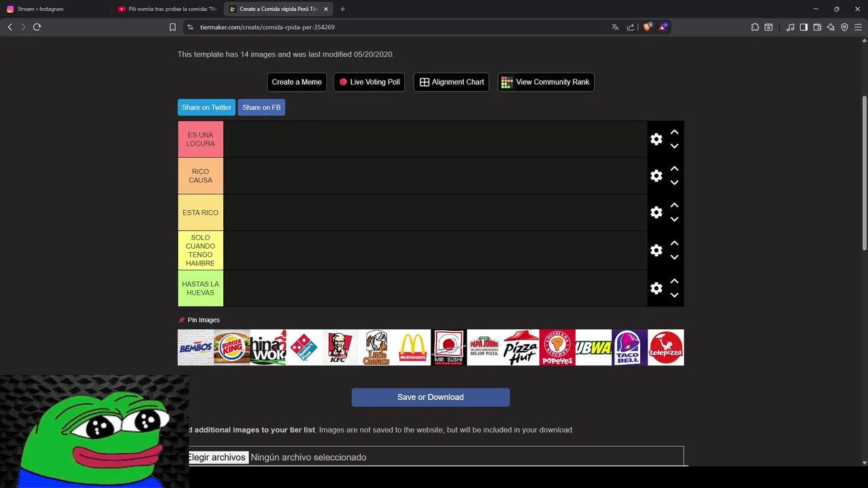Viewport: 868px width, 488px height.
Task: View Community Rank
Action: [546, 82]
